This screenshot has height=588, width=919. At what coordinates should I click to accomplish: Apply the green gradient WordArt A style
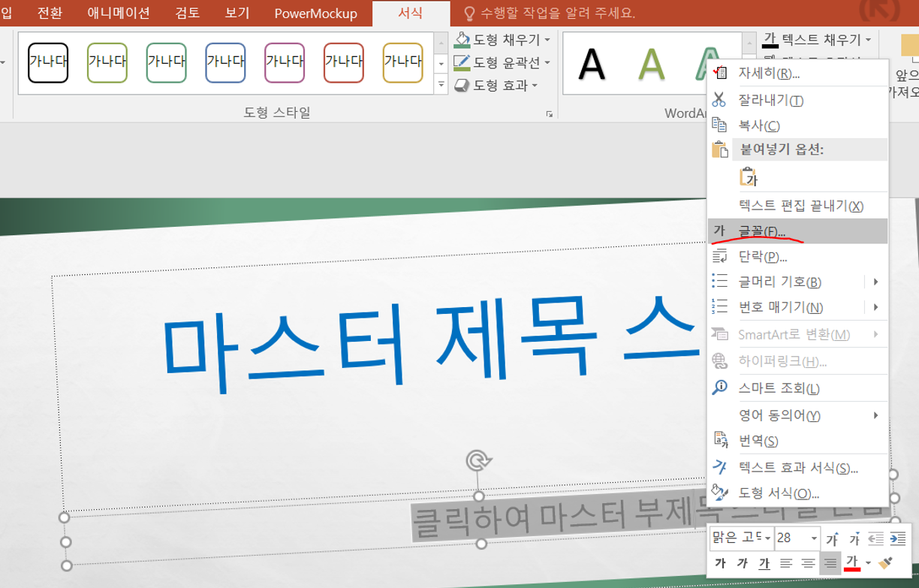(651, 65)
